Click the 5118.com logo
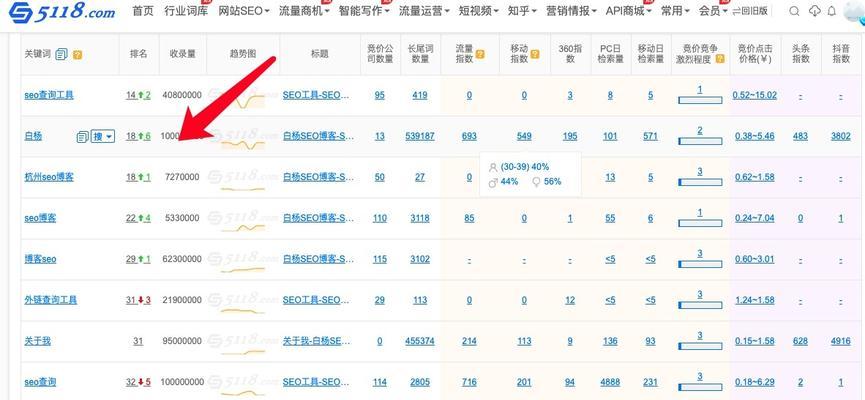 click(x=60, y=12)
